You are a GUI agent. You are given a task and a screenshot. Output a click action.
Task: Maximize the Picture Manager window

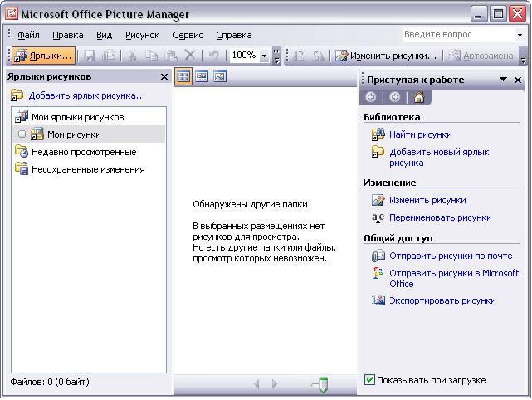click(x=498, y=14)
